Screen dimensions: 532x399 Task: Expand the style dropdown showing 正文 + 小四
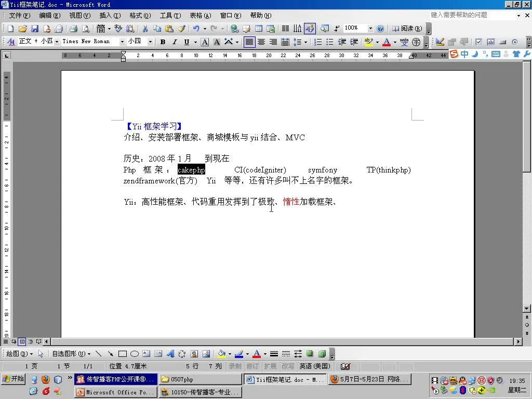pos(57,42)
